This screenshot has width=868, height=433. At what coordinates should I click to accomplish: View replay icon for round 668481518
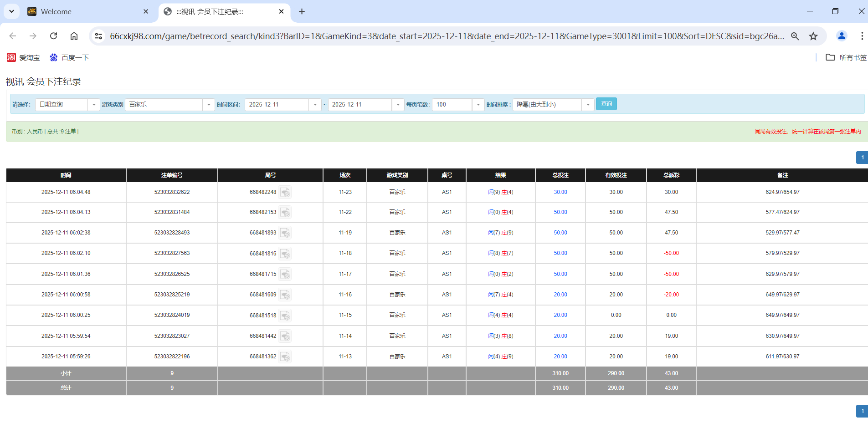point(286,315)
